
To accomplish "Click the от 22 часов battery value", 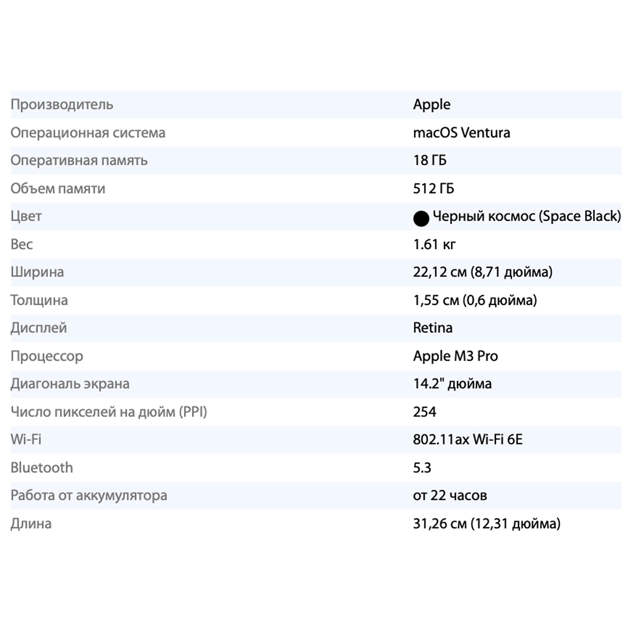I will [x=450, y=495].
